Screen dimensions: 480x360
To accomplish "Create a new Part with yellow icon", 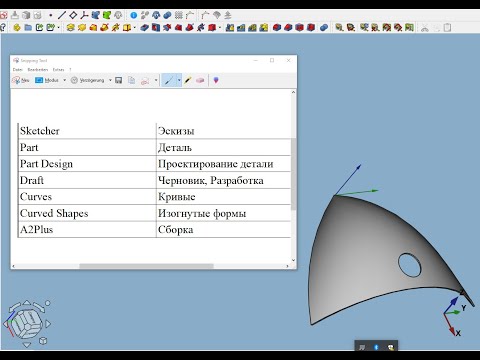I will [x=17, y=28].
